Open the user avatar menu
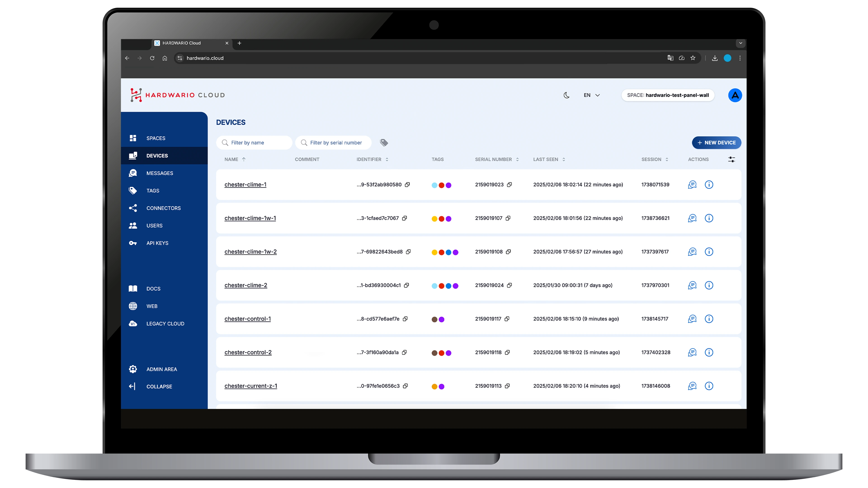 tap(735, 95)
